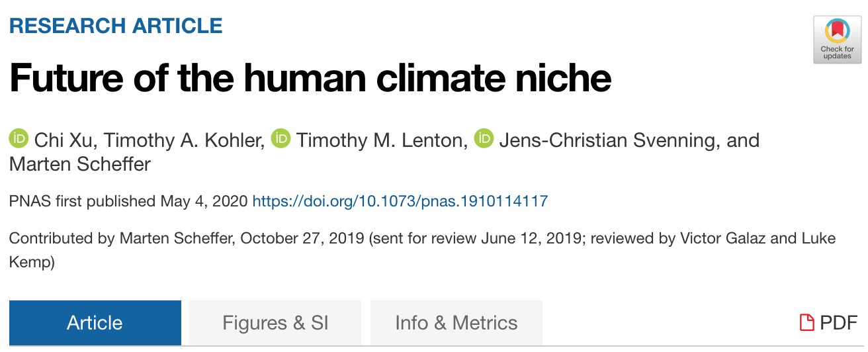The width and height of the screenshot is (868, 352).
Task: Click Marten Scheffer in the author list
Action: pyautogui.click(x=80, y=163)
